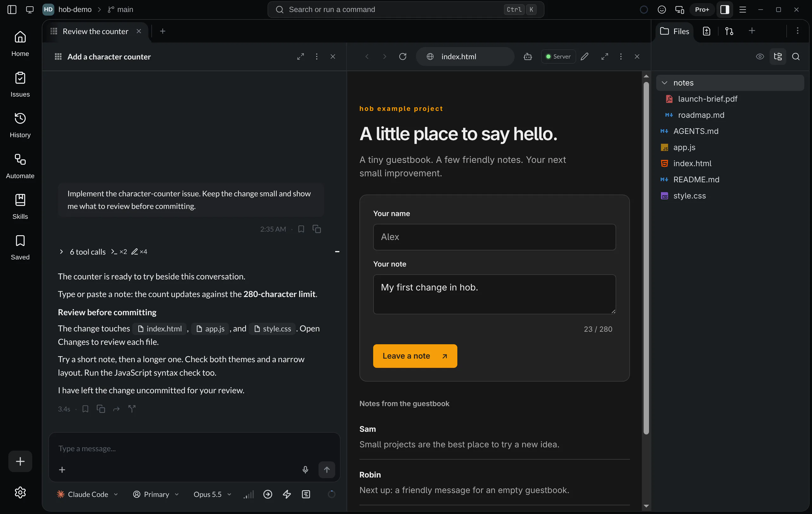The height and width of the screenshot is (514, 812).
Task: Open the index.html file chip in chat
Action: tap(160, 328)
